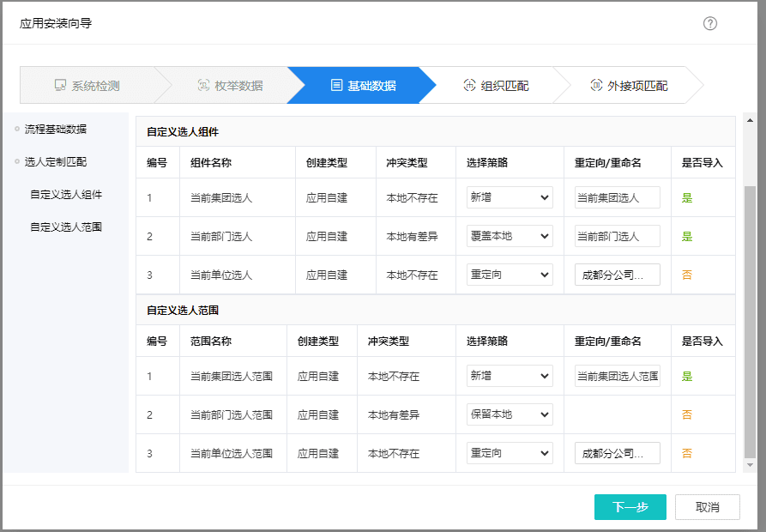Screen dimensions: 766x532
Task: Jump to 自定义选人范围 in sidebar
Action: click(66, 227)
